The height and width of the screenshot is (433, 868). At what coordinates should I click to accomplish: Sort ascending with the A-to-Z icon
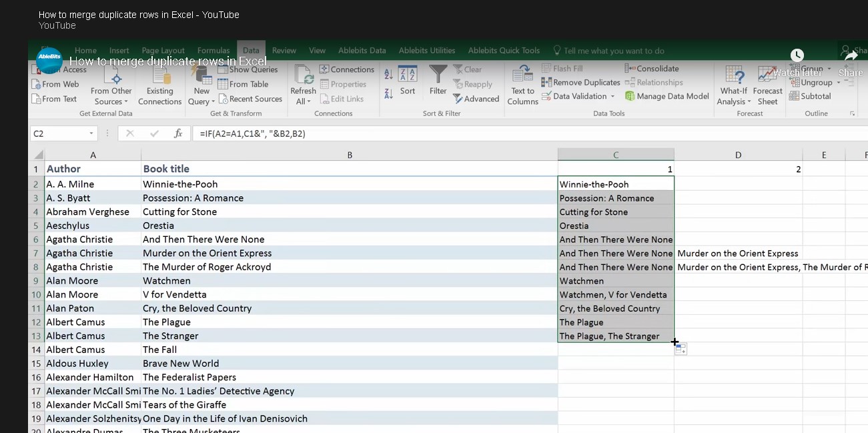(x=388, y=75)
